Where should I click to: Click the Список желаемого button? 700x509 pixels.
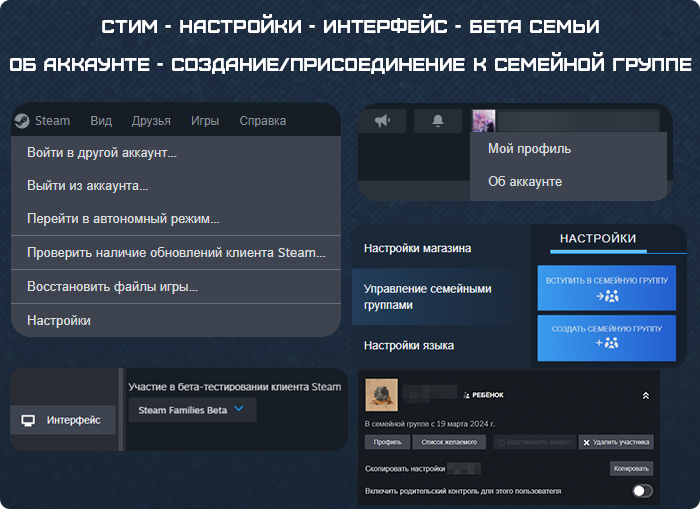tap(449, 442)
